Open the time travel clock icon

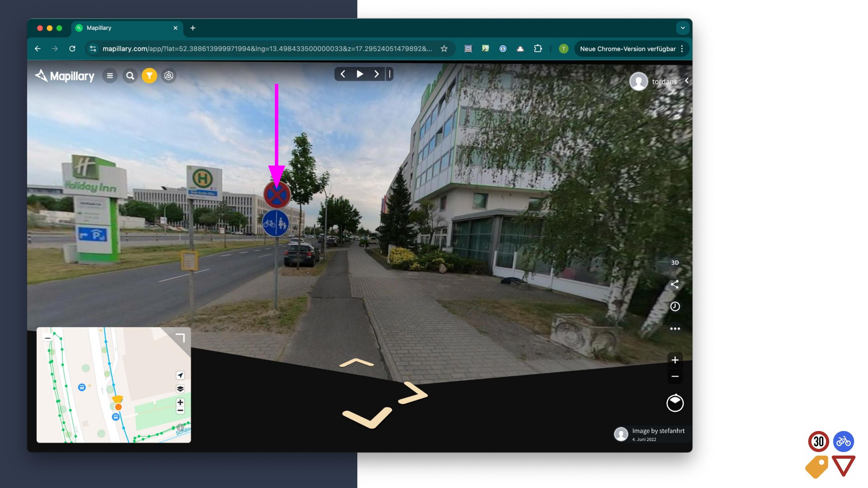[x=675, y=306]
